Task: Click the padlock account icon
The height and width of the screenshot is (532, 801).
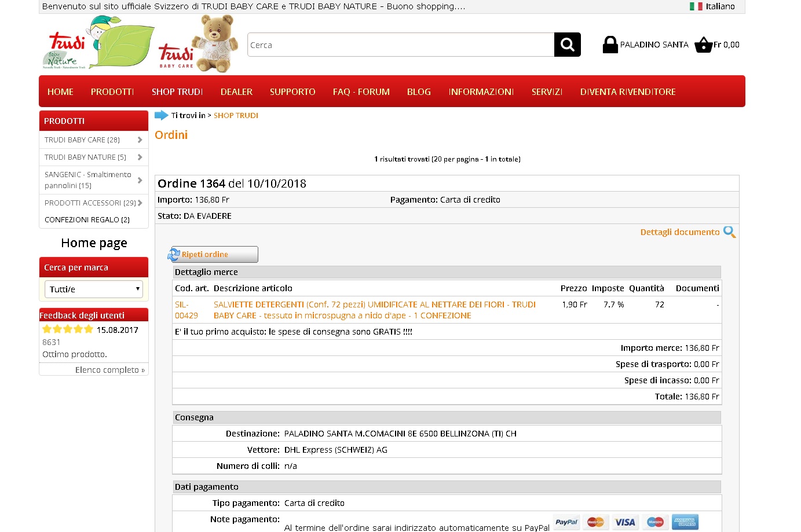Action: point(610,45)
